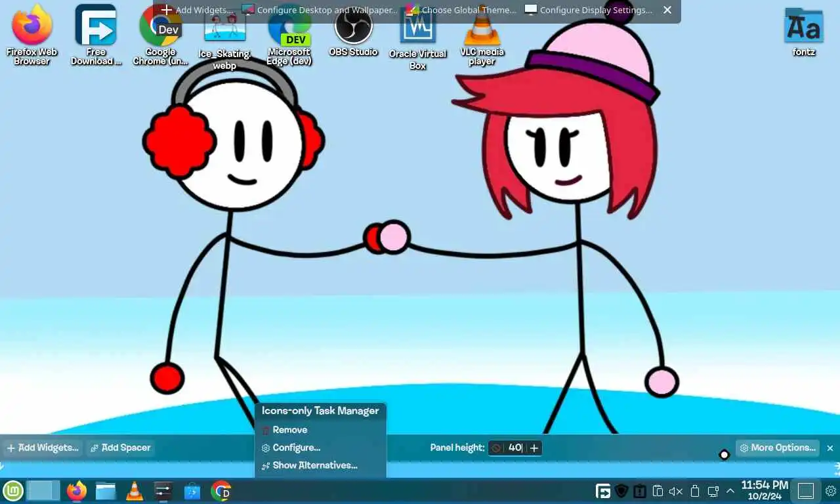Close the top desktop edit toolbar

tap(667, 10)
